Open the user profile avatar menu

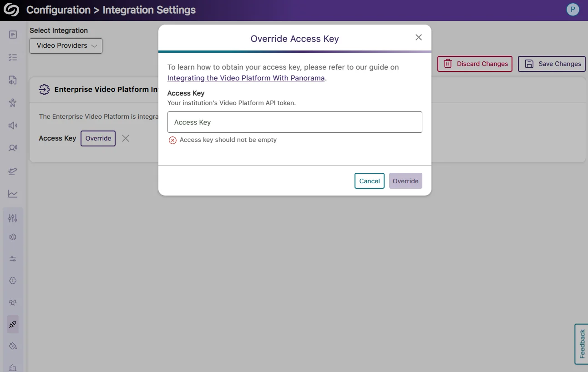tap(573, 10)
